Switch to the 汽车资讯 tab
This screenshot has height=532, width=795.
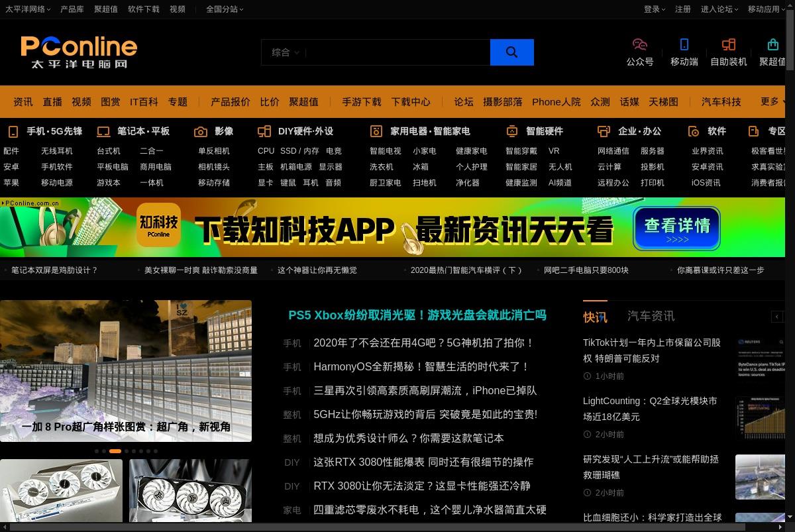651,316
